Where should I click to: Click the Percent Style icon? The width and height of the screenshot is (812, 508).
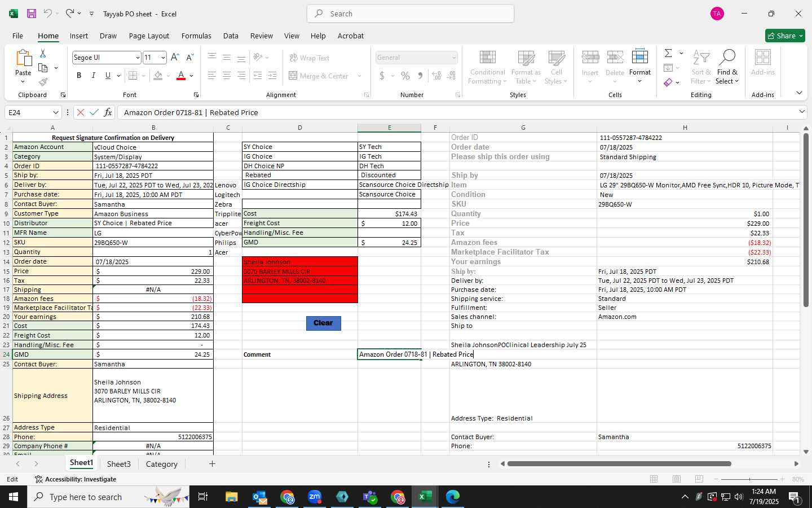[x=405, y=76]
